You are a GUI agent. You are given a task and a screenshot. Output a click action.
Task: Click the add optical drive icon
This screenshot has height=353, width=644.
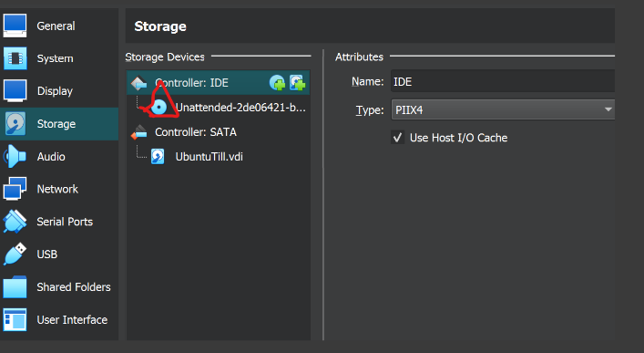[277, 83]
